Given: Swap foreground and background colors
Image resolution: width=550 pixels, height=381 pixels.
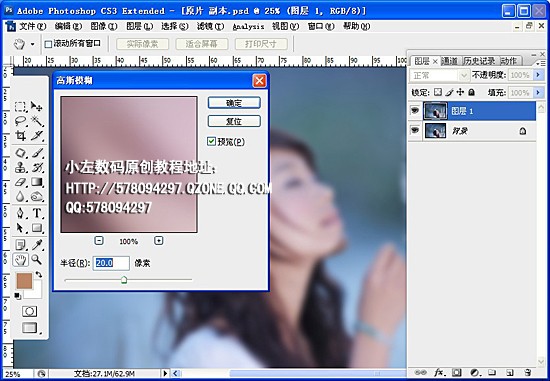Looking at the screenshot, I should (x=39, y=275).
